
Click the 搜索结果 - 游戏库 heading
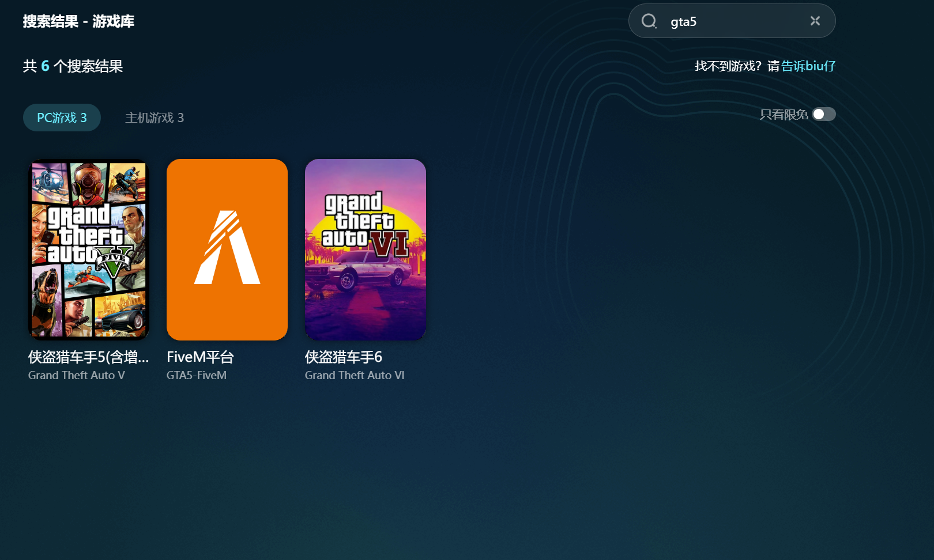coord(78,21)
